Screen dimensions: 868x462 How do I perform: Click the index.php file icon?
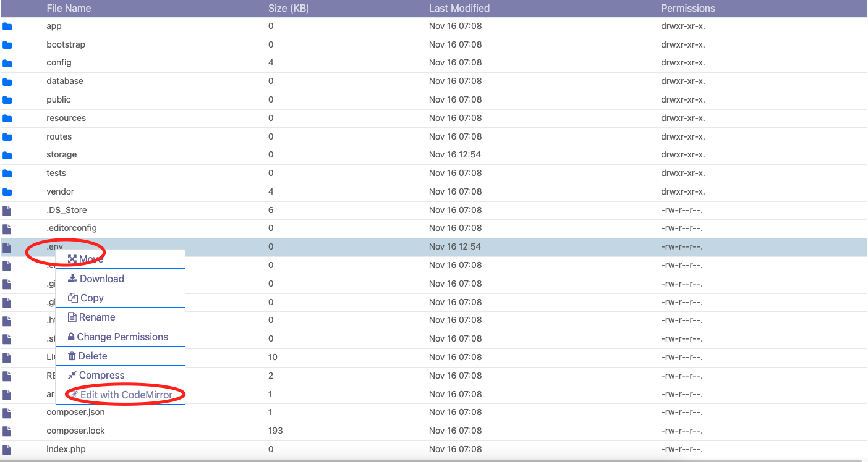7,449
